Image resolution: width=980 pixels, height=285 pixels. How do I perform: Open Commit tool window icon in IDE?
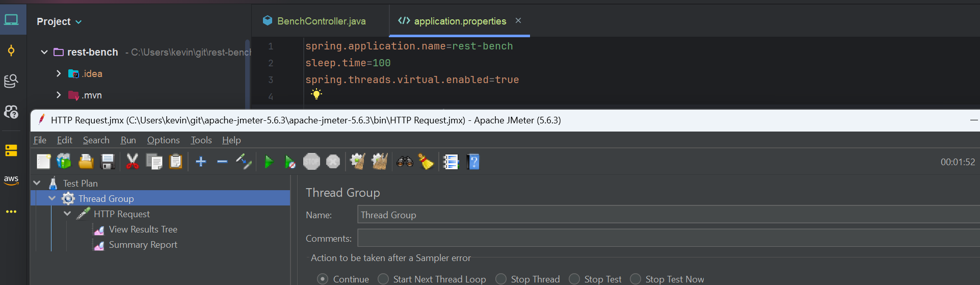point(11,50)
